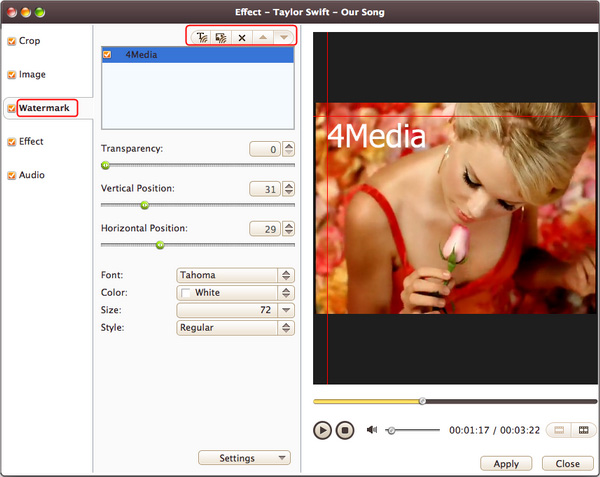Open the Settings dropdown button
This screenshot has width=600, height=477.
click(x=244, y=458)
